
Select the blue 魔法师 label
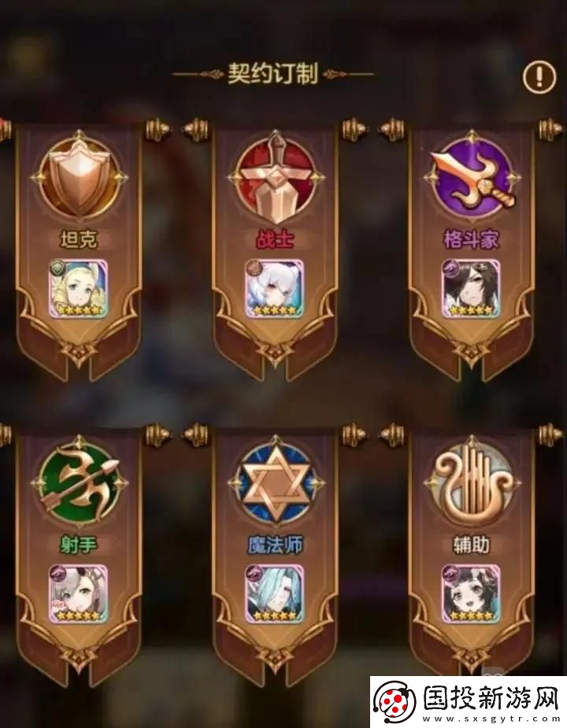(275, 544)
